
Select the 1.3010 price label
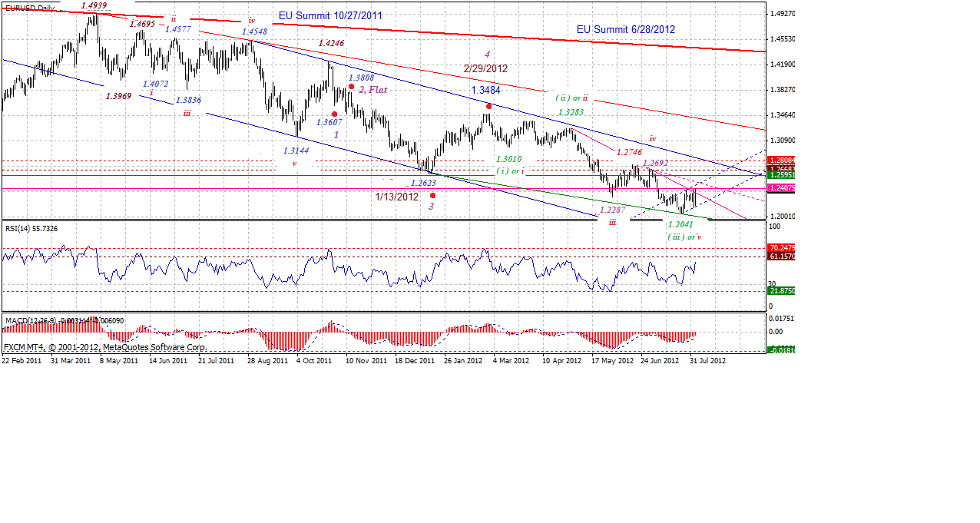pos(508,159)
